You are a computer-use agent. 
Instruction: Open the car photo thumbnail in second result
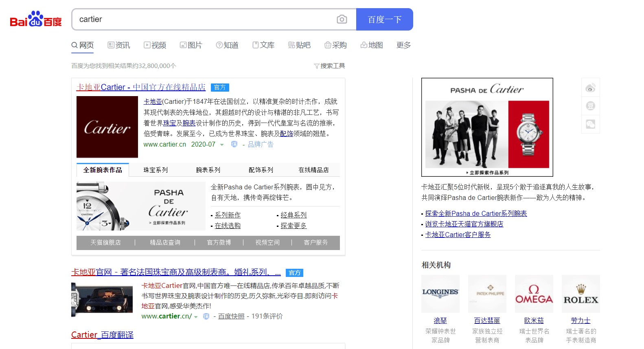[x=102, y=300]
